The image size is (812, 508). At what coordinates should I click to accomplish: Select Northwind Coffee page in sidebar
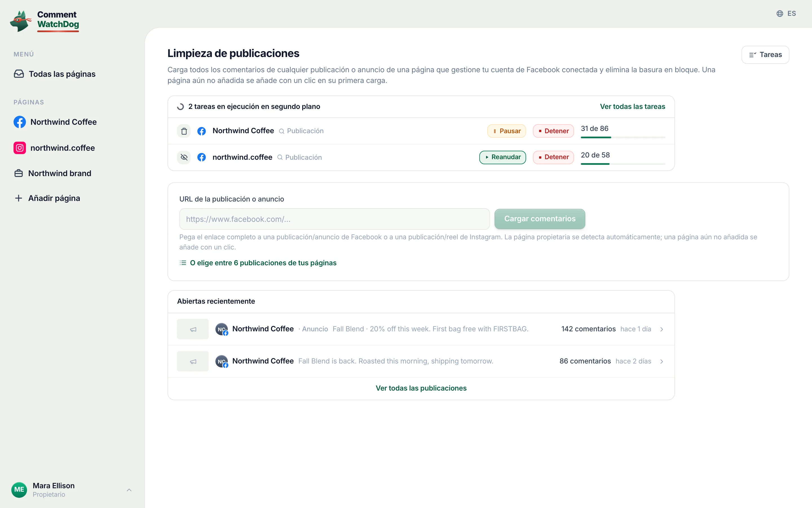click(55, 122)
